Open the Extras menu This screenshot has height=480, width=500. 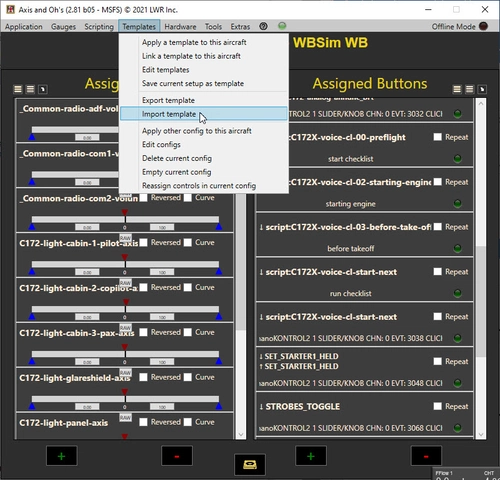pyautogui.click(x=240, y=27)
